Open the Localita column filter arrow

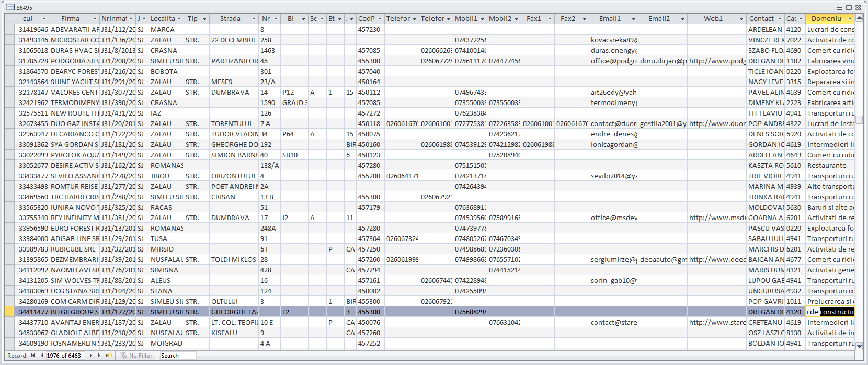click(179, 19)
